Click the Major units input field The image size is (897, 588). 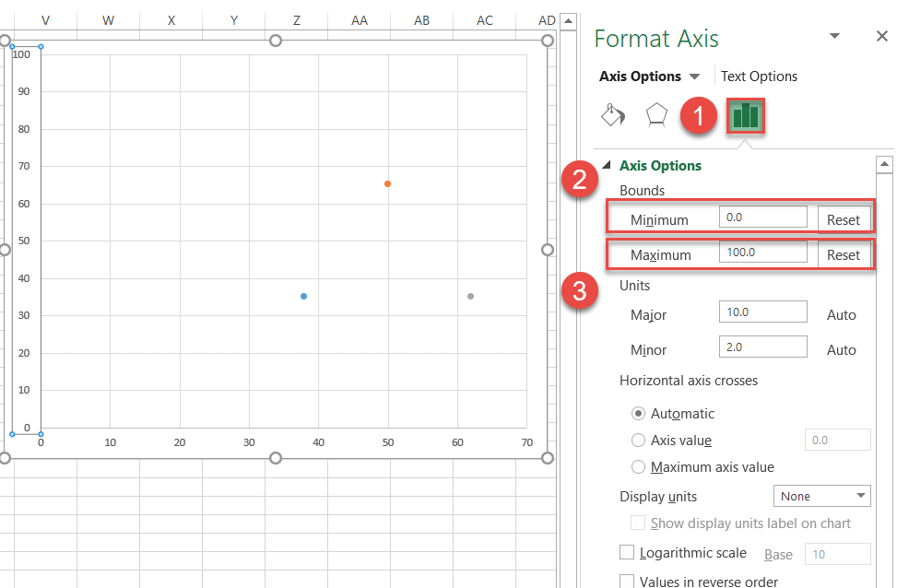pyautogui.click(x=762, y=312)
